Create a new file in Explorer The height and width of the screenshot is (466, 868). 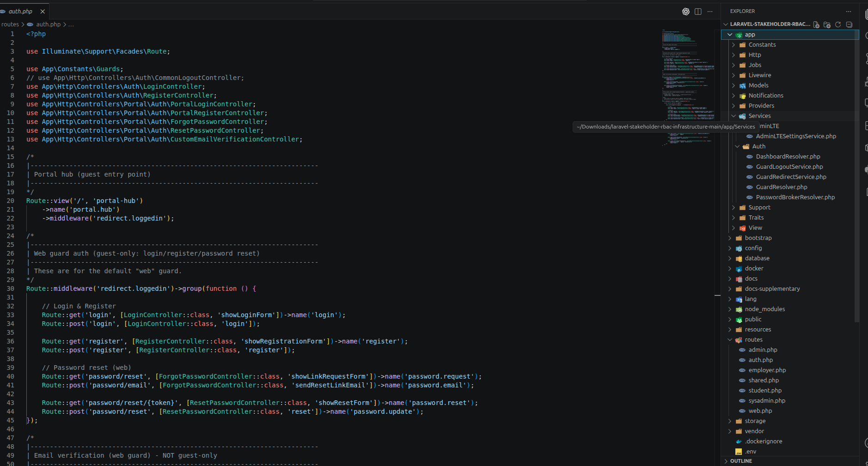click(x=816, y=25)
